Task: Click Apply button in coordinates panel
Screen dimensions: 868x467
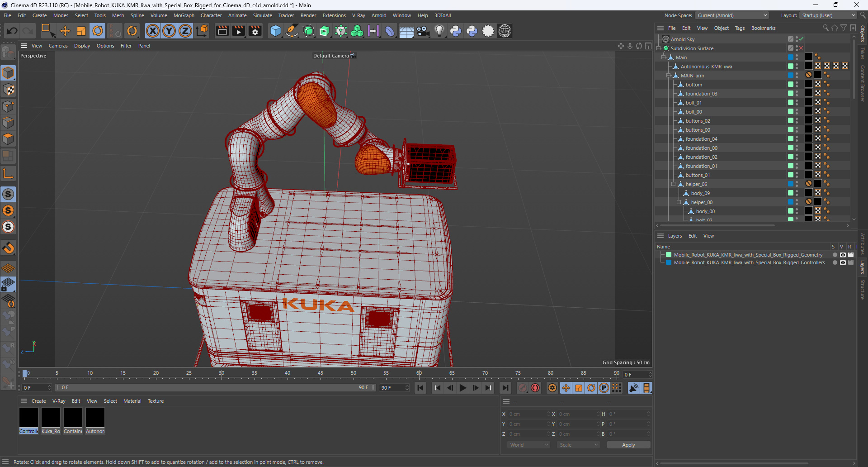Action: pyautogui.click(x=628, y=445)
